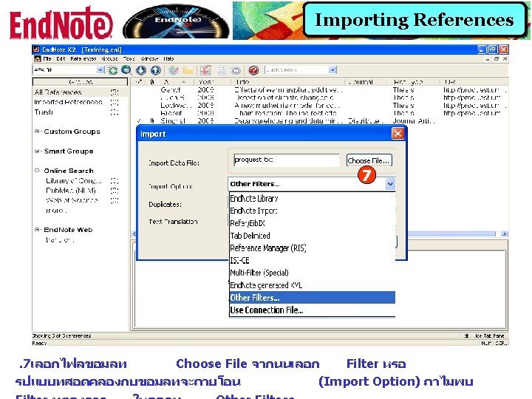Screen dimensions: 532x399
Task: Click the Format Bibliography toolbar icon
Action: (x=221, y=70)
